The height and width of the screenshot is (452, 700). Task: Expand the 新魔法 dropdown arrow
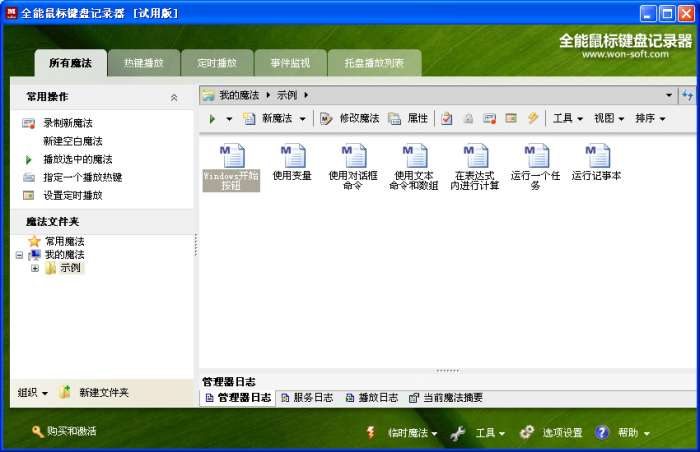click(x=303, y=119)
